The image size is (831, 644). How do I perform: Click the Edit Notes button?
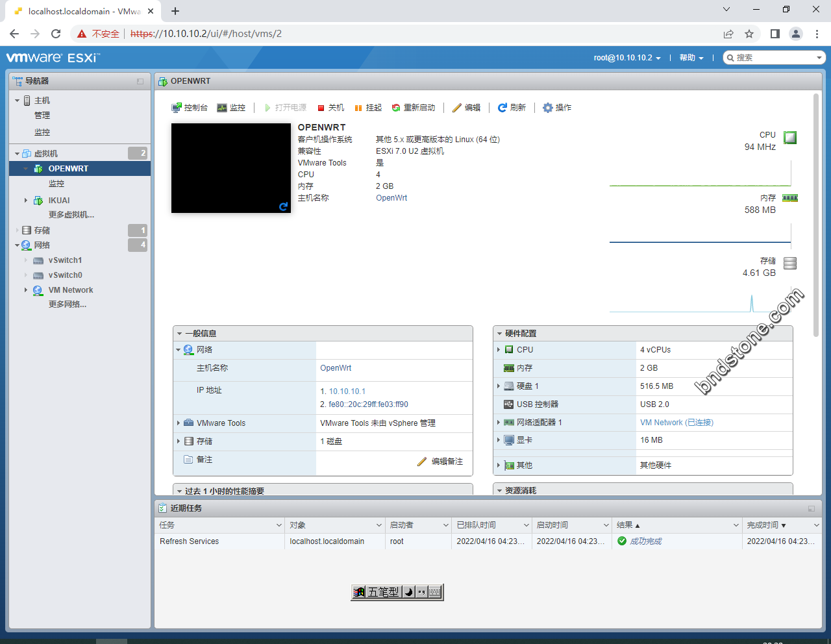point(440,462)
